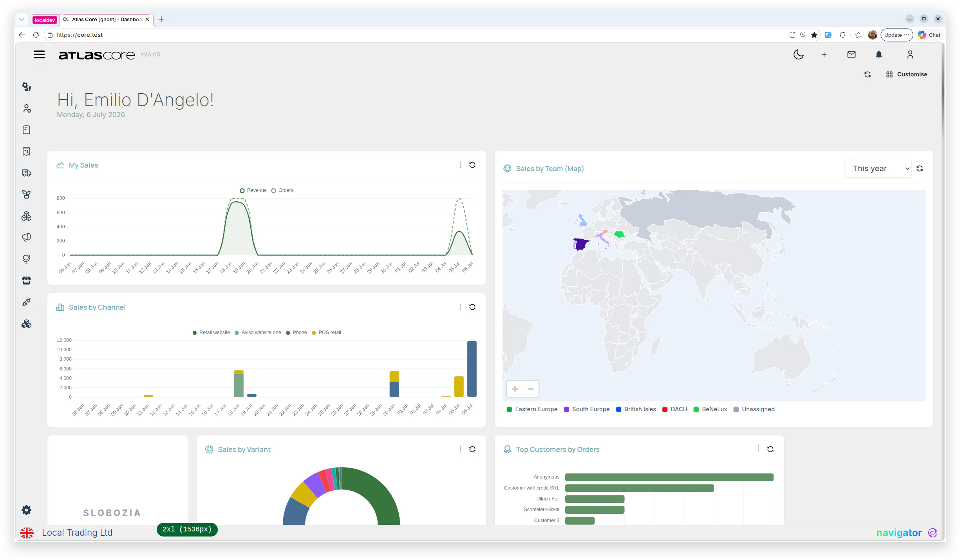Click the purple Spain region on the map
Screen dimensions: 960x560
(580, 244)
